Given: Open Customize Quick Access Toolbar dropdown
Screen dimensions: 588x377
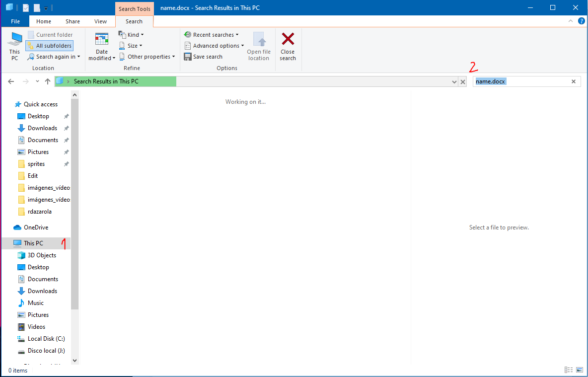Looking at the screenshot, I should coord(46,8).
